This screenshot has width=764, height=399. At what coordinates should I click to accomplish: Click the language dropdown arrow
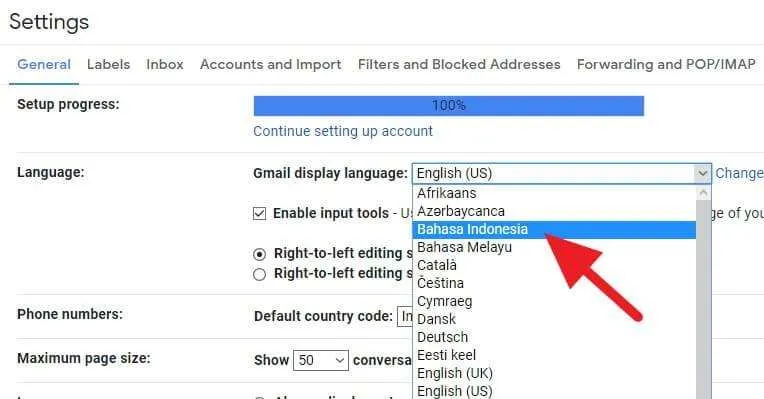click(x=703, y=173)
